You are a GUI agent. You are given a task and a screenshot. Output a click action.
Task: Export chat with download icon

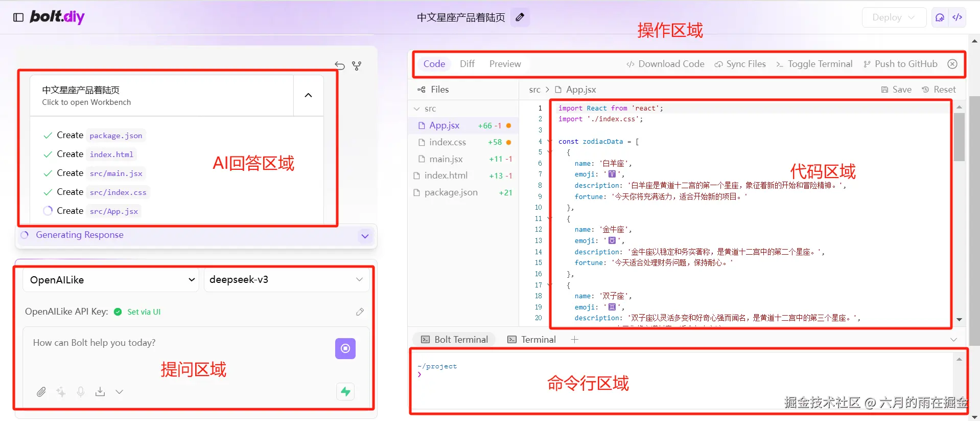tap(100, 392)
